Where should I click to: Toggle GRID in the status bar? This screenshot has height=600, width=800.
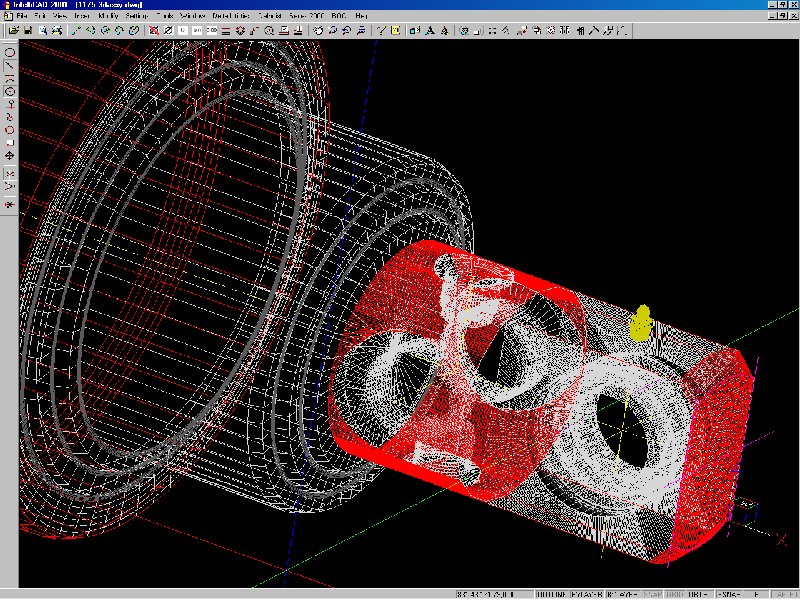[675, 594]
